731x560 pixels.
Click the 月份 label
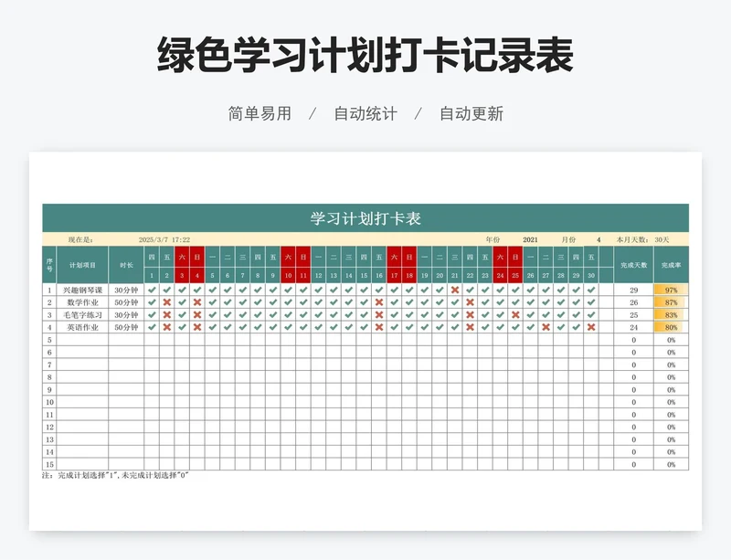[x=568, y=239]
